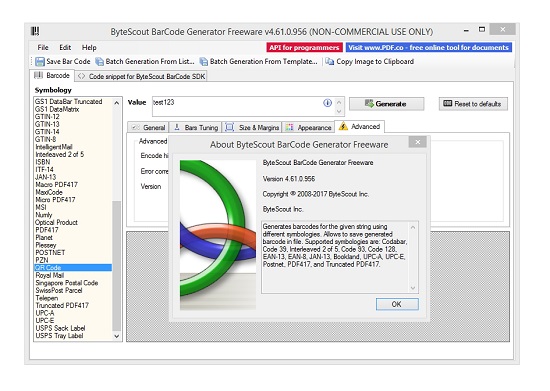The image size is (550, 391).
Task: Click down arrow of Symbology list scrollbar
Action: click(117, 336)
